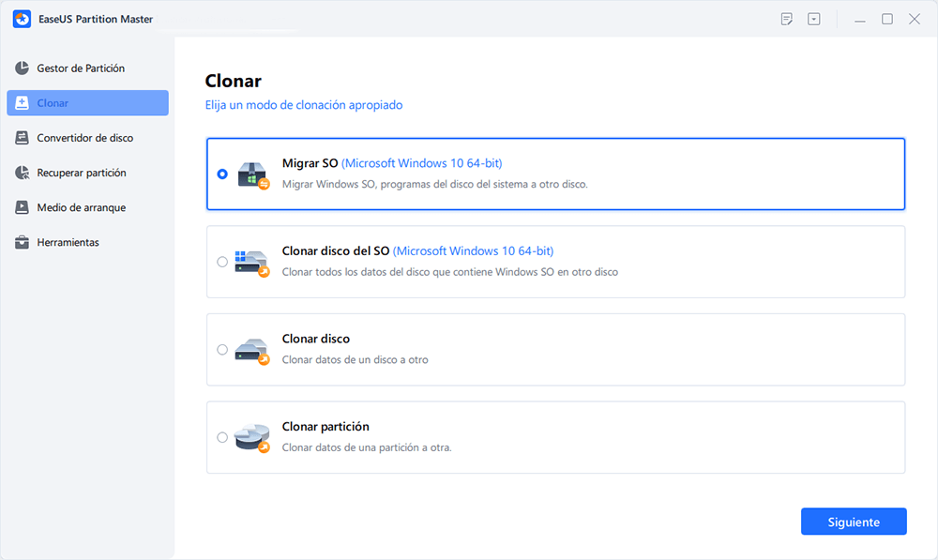This screenshot has width=938, height=560.
Task: Choose the Clonar partición radio button
Action: pyautogui.click(x=222, y=437)
